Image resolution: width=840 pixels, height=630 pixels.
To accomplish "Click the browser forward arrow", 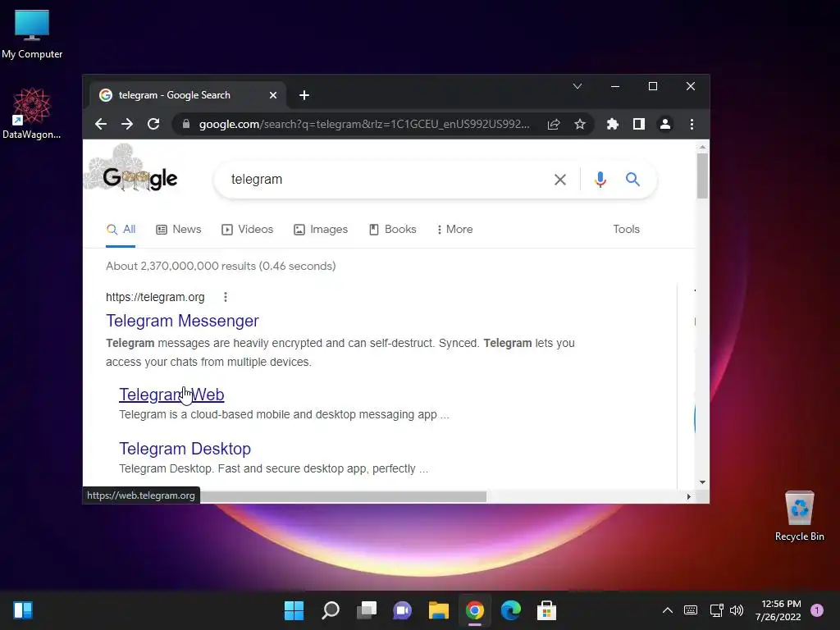I will (127, 125).
